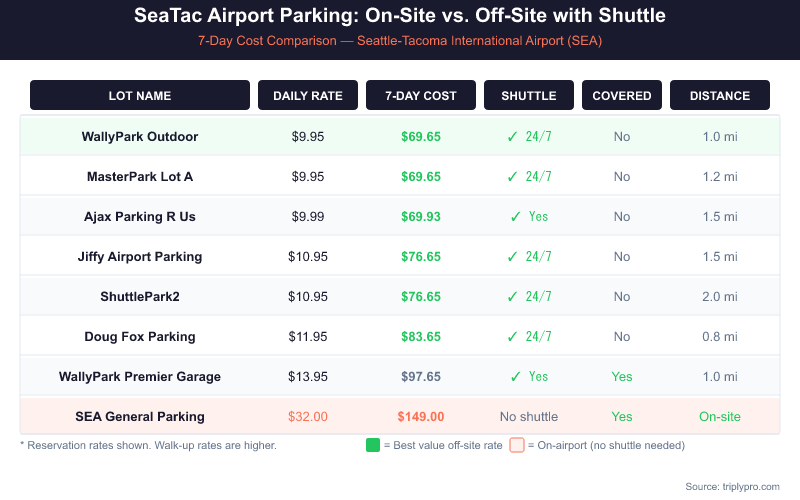Image resolution: width=800 pixels, height=500 pixels.
Task: Select the 7-DAY COST column header
Action: 420,96
